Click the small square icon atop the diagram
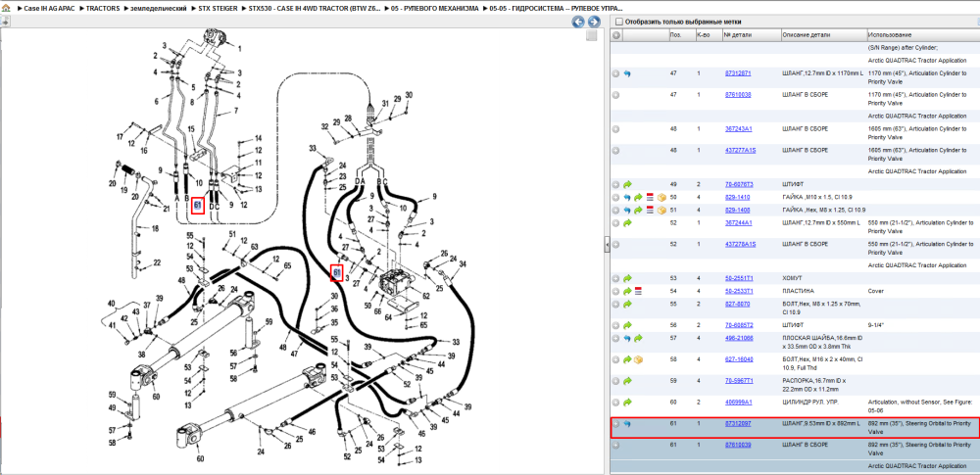Viewport: 980px width, 475px height. click(x=591, y=36)
